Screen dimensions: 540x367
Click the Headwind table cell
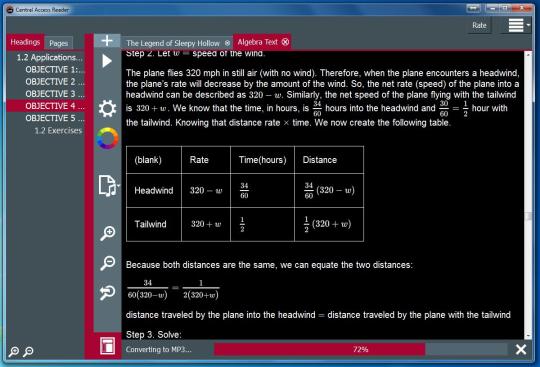click(154, 190)
